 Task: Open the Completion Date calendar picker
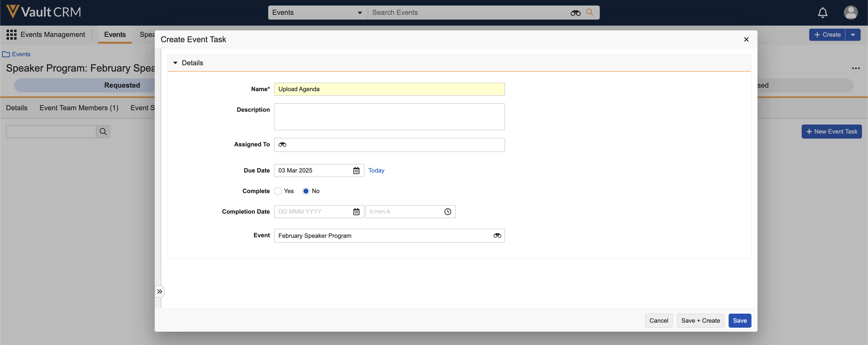pos(356,212)
